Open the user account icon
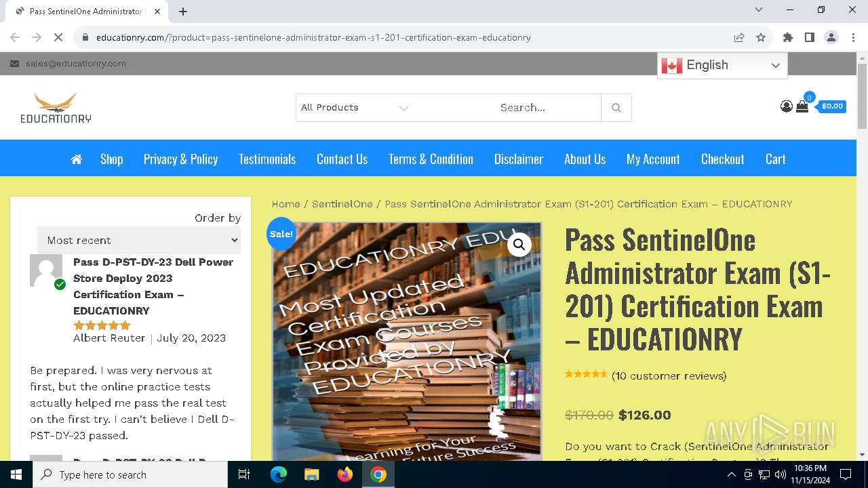The width and height of the screenshot is (868, 488). pos(787,106)
